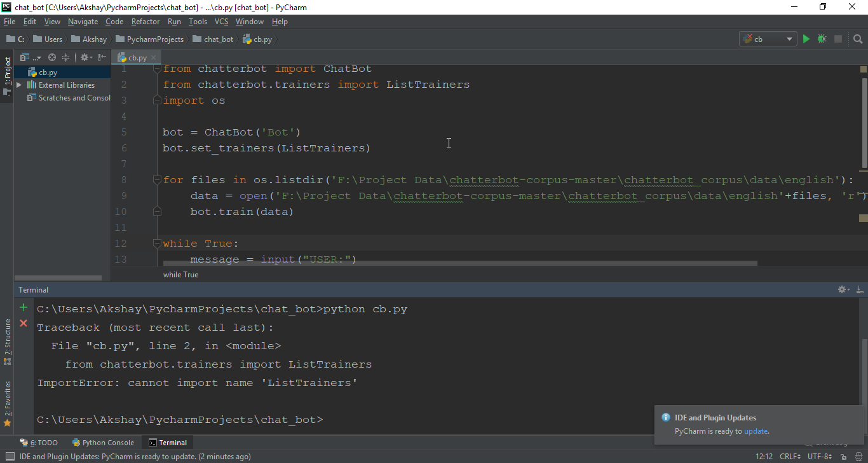Viewport: 868px width, 463px height.
Task: Open Terminal settings via the gear icon
Action: point(842,289)
